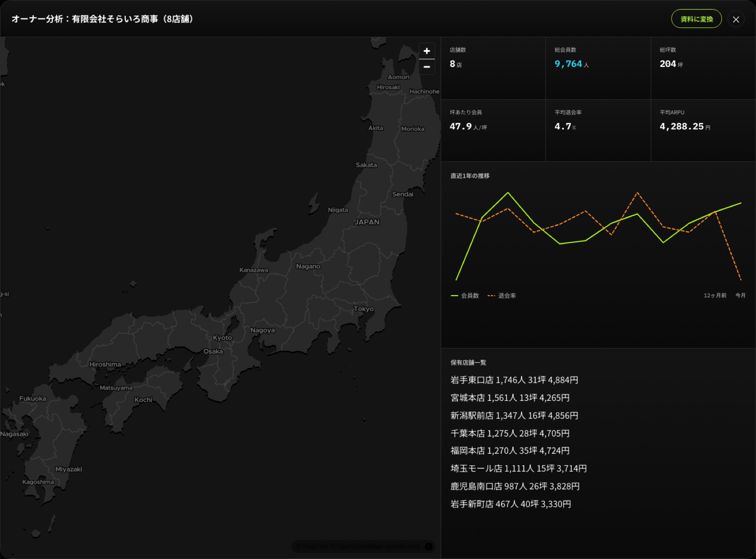The height and width of the screenshot is (559, 756).
Task: Zoom out of the map
Action: tap(427, 67)
